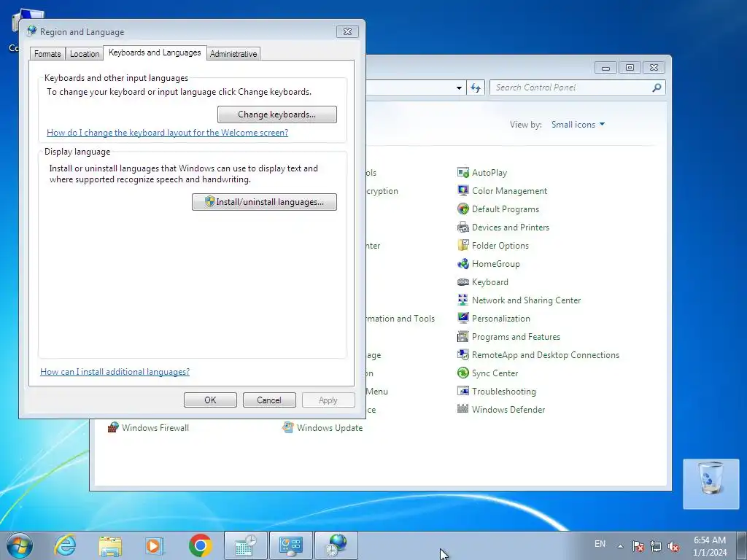
Task: Open Windows Firewall icon
Action: 113,427
